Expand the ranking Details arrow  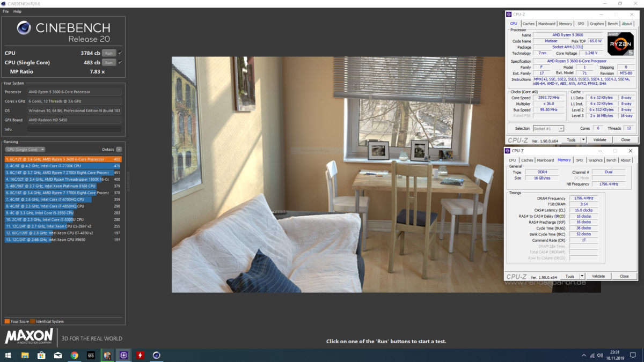119,150
